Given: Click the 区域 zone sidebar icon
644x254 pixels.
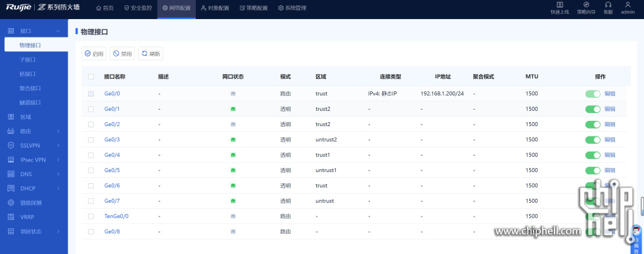Looking at the screenshot, I should (x=11, y=117).
